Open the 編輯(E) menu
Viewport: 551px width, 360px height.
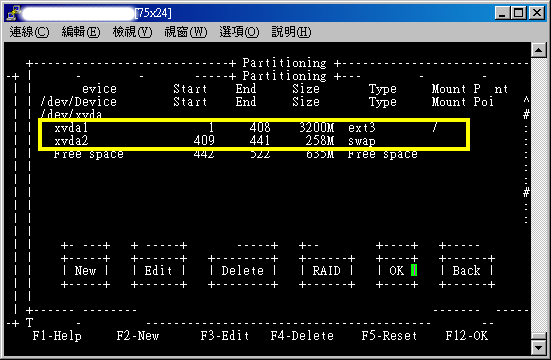pos(80,32)
